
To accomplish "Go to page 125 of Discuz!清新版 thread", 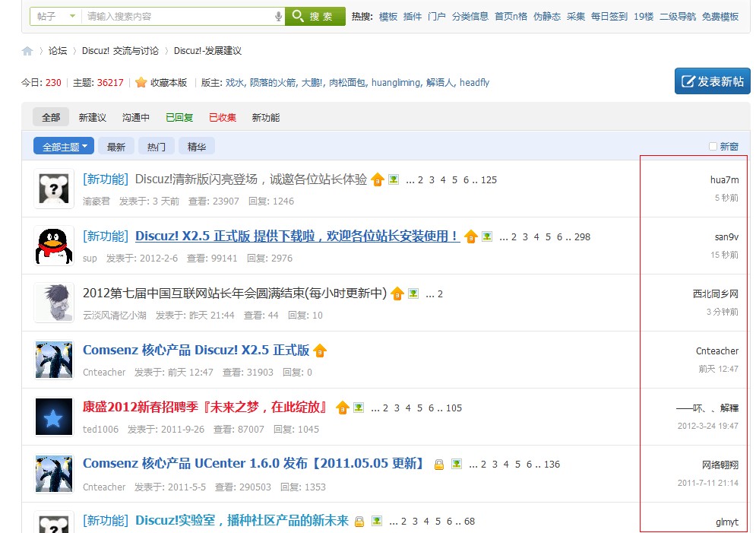I will coord(489,180).
